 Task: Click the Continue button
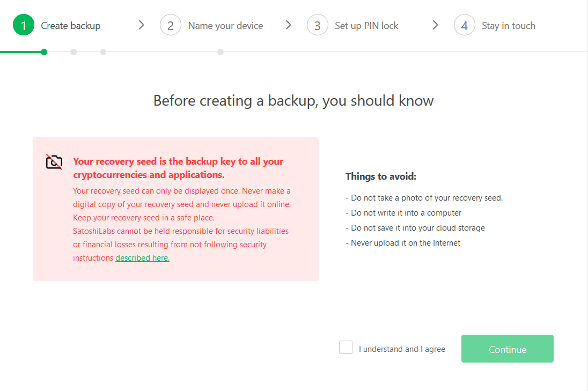pos(507,348)
